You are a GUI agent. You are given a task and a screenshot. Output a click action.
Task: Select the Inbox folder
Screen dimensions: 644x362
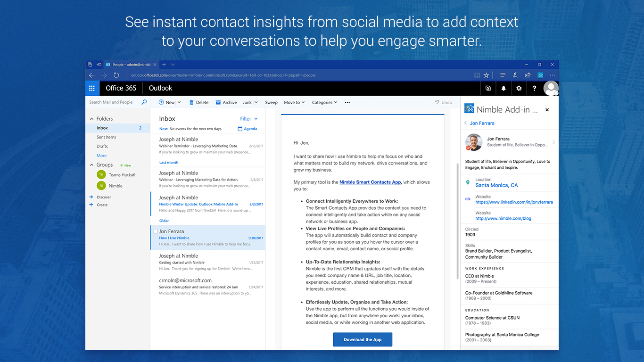coord(117,128)
